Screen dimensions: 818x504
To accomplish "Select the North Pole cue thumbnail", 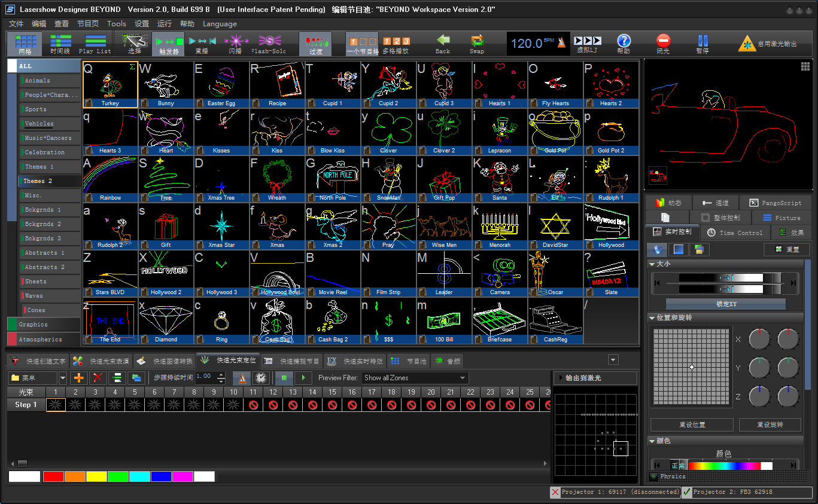I will [333, 179].
